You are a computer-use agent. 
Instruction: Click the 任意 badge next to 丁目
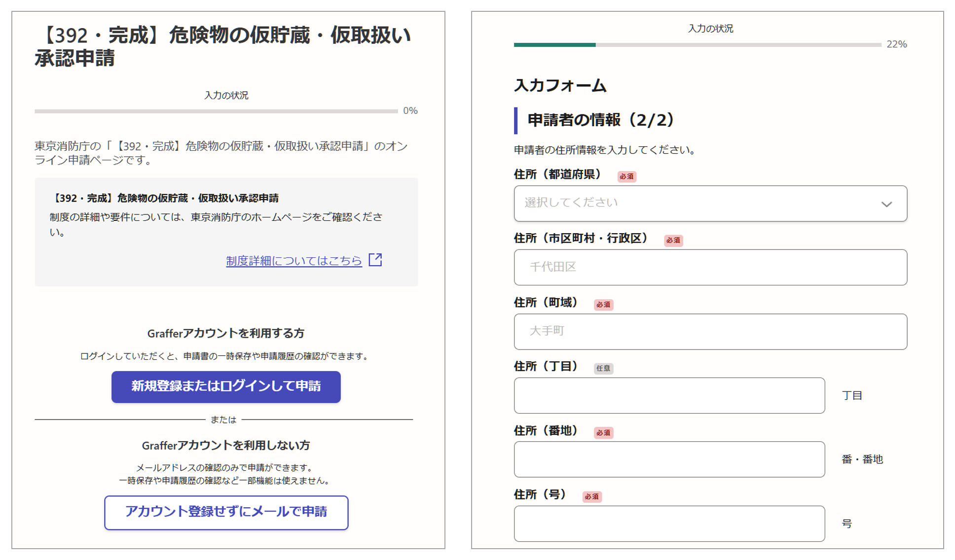point(603,368)
